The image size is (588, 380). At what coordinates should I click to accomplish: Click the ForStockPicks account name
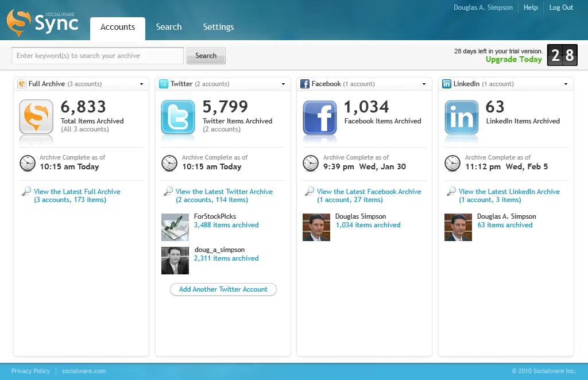(x=215, y=216)
